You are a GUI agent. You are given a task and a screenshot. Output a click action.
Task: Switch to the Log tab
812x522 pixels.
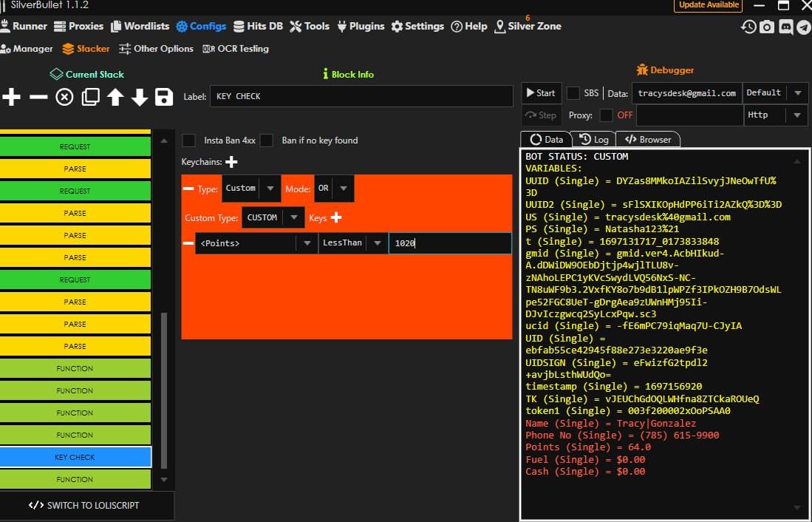point(594,140)
